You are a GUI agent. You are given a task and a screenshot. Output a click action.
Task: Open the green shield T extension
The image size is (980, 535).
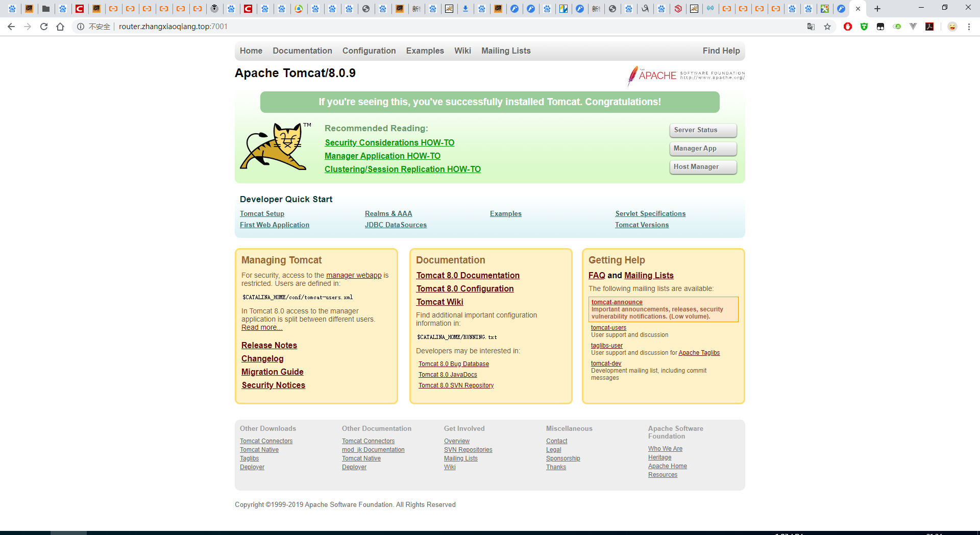(864, 27)
